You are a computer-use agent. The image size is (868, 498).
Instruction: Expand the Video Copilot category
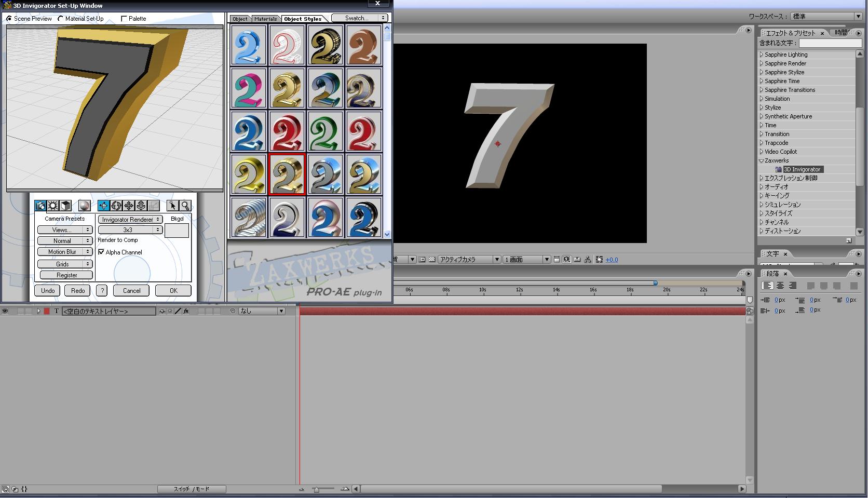pyautogui.click(x=762, y=152)
